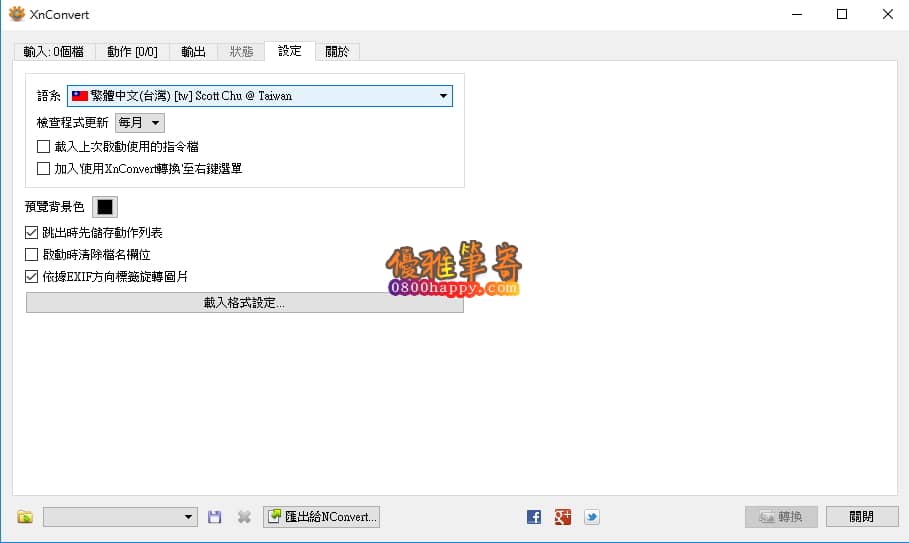Switch to the 狀態 tab

[x=241, y=52]
